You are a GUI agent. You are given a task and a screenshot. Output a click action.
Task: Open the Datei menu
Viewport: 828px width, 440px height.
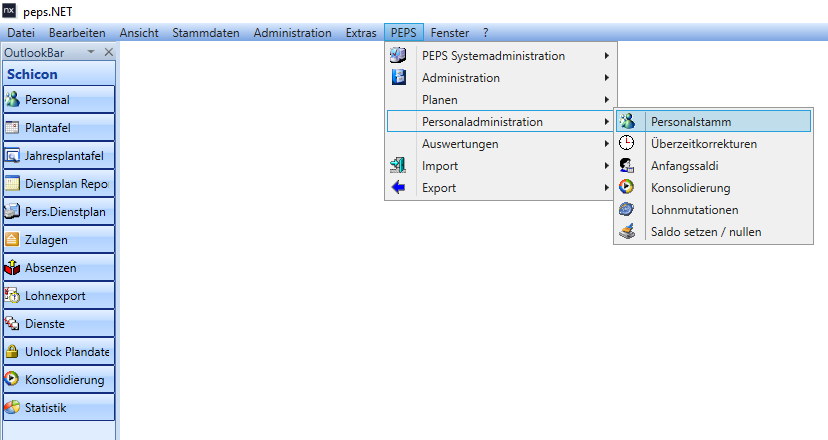pyautogui.click(x=21, y=33)
